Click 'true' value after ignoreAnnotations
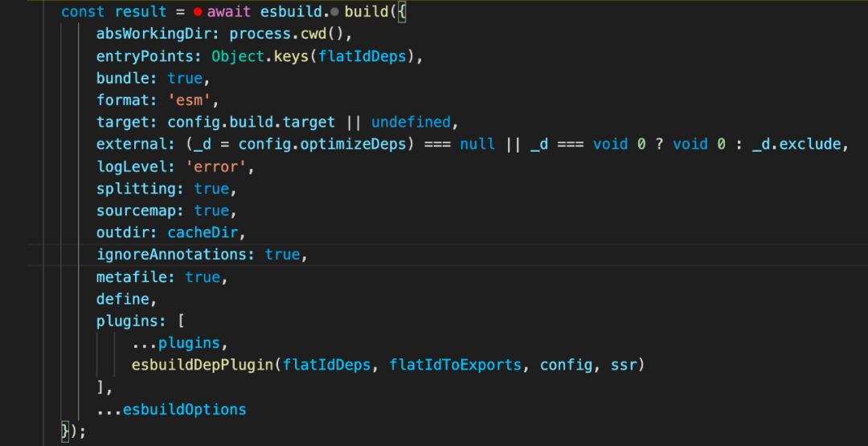Image resolution: width=868 pixels, height=446 pixels. click(282, 255)
